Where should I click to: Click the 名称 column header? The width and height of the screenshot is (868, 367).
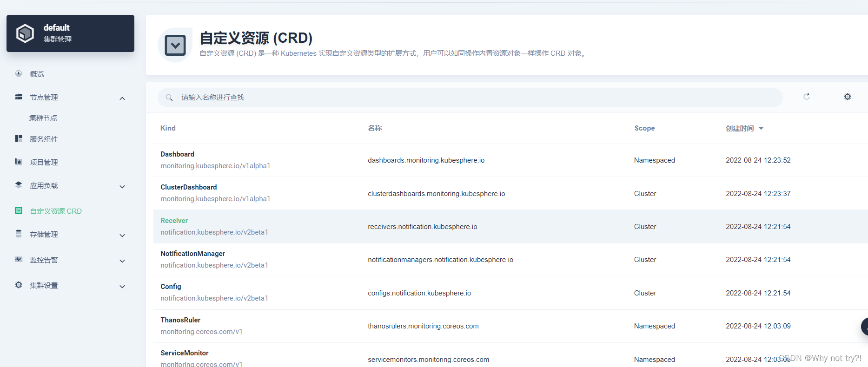375,128
